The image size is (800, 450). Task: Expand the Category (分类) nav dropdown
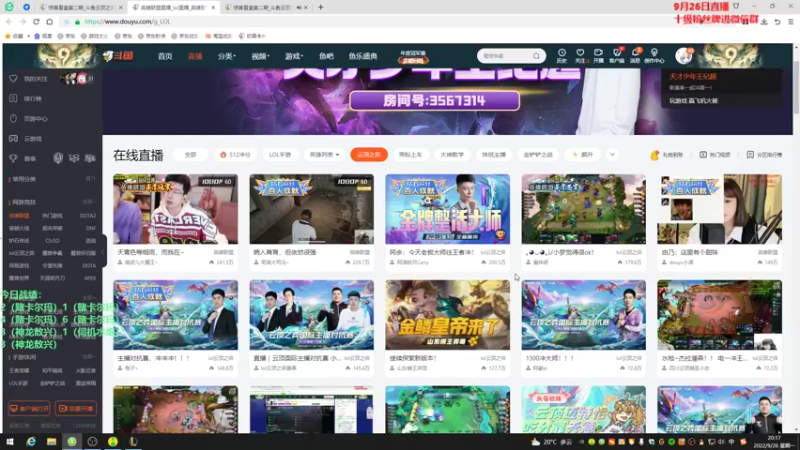227,56
